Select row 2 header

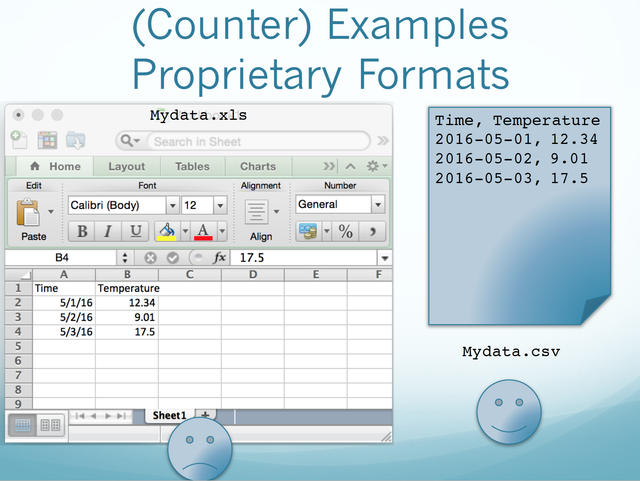18,303
